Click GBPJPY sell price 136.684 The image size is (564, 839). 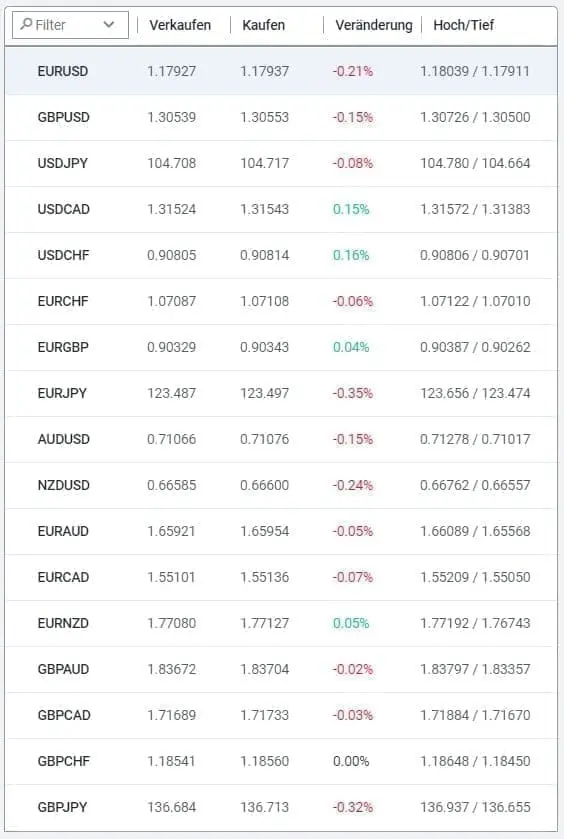[172, 807]
